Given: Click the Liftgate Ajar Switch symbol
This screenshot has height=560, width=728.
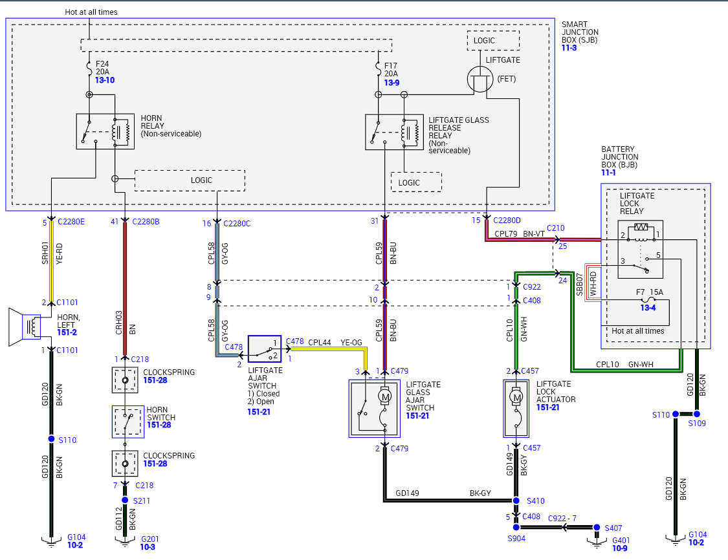Looking at the screenshot, I should [265, 349].
